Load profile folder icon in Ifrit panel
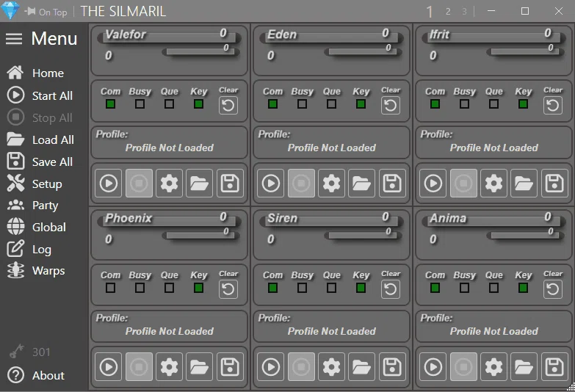The width and height of the screenshot is (575, 392). tap(524, 183)
